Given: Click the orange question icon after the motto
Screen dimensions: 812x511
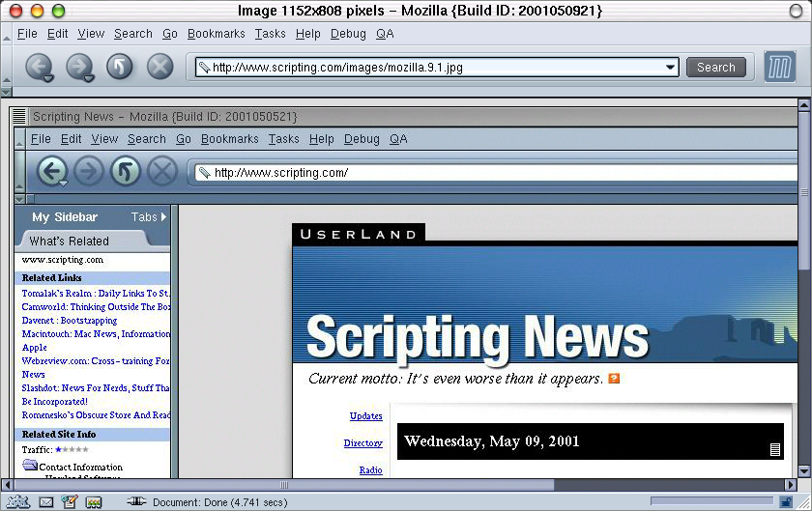Looking at the screenshot, I should [614, 379].
